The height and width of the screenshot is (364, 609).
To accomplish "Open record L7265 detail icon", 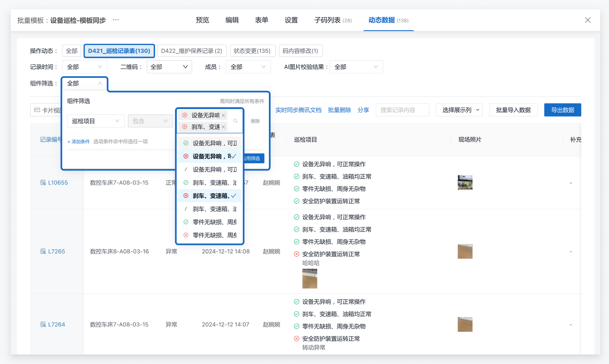I will tap(43, 251).
